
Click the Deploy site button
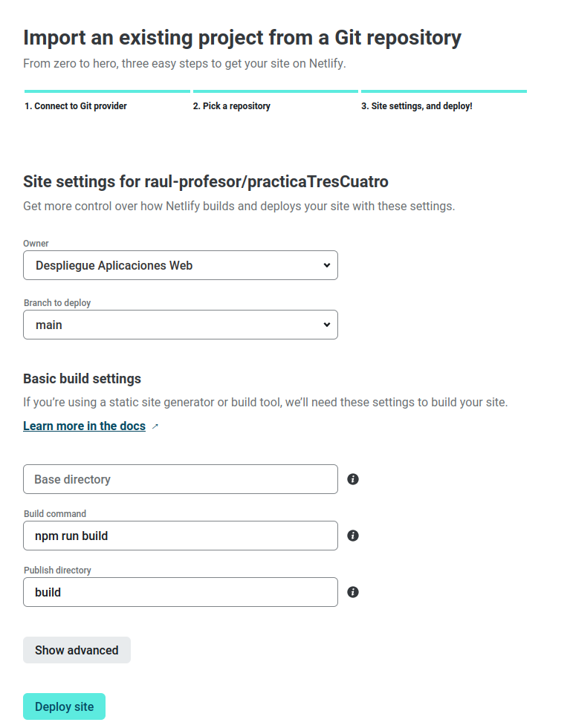point(65,706)
